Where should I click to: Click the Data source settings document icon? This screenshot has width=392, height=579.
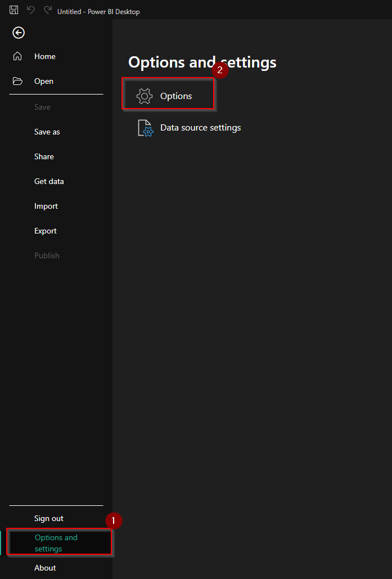coord(146,128)
